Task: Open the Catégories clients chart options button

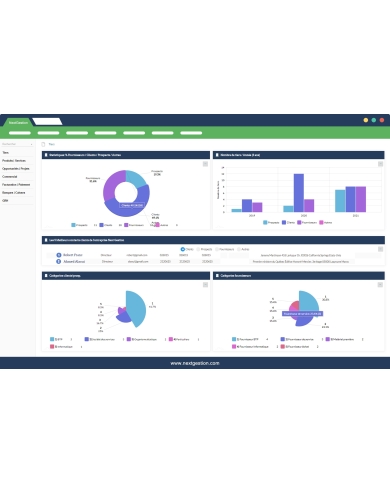Action: 205,285
